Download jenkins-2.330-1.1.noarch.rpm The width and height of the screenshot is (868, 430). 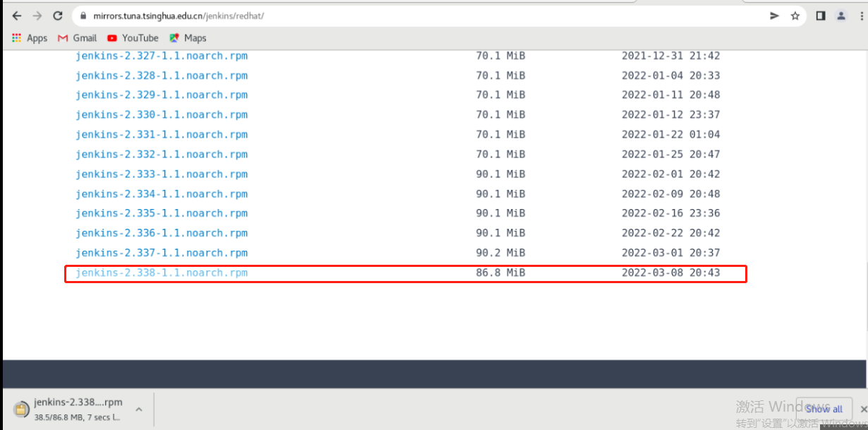162,114
